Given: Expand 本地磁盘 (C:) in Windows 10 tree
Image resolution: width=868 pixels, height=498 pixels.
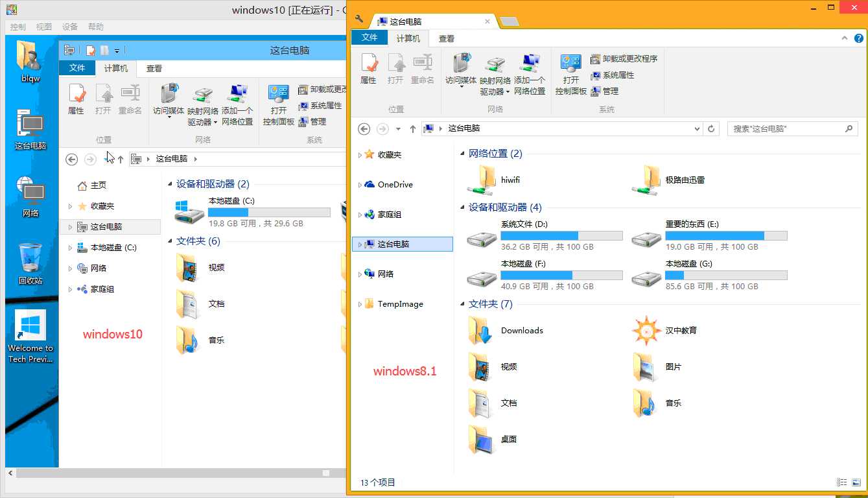Looking at the screenshot, I should 70,248.
